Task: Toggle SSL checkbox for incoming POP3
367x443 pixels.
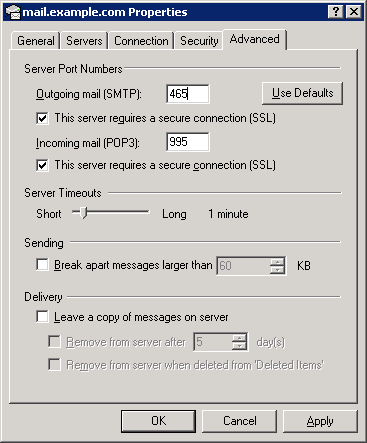Action: tap(42, 165)
